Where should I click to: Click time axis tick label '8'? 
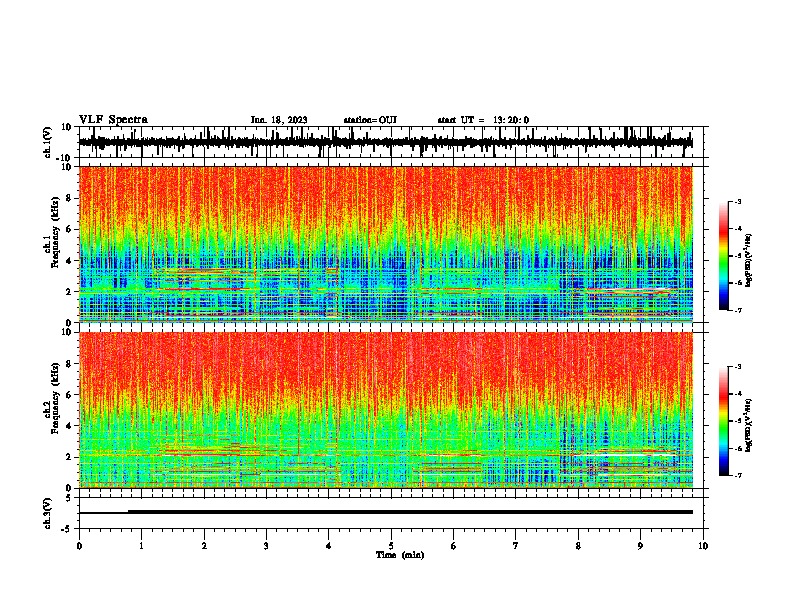pyautogui.click(x=578, y=546)
